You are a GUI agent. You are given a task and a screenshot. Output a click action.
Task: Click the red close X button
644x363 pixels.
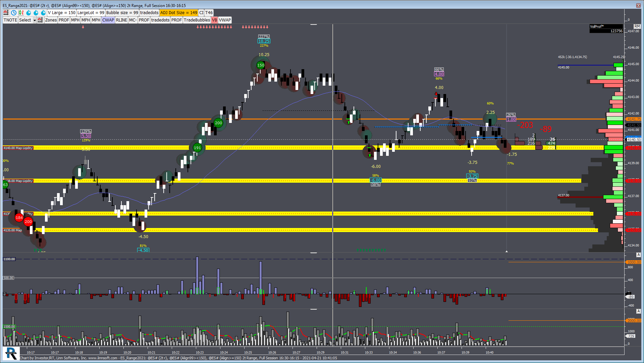point(638,5)
